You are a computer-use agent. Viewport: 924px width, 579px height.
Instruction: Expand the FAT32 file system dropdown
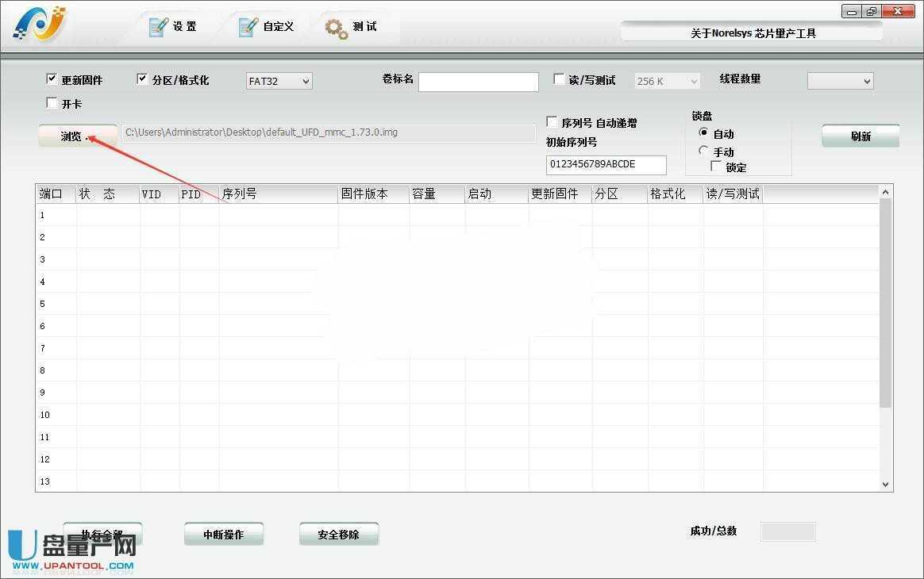279,81
